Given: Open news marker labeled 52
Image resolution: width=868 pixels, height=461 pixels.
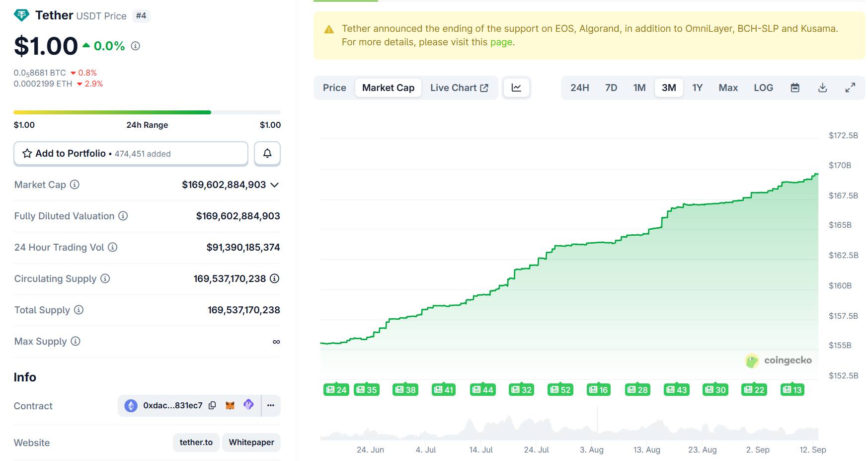Looking at the screenshot, I should [560, 390].
